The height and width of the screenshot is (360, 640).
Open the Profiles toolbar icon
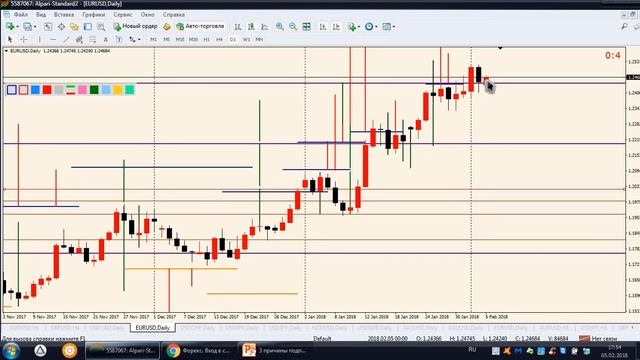click(x=27, y=27)
